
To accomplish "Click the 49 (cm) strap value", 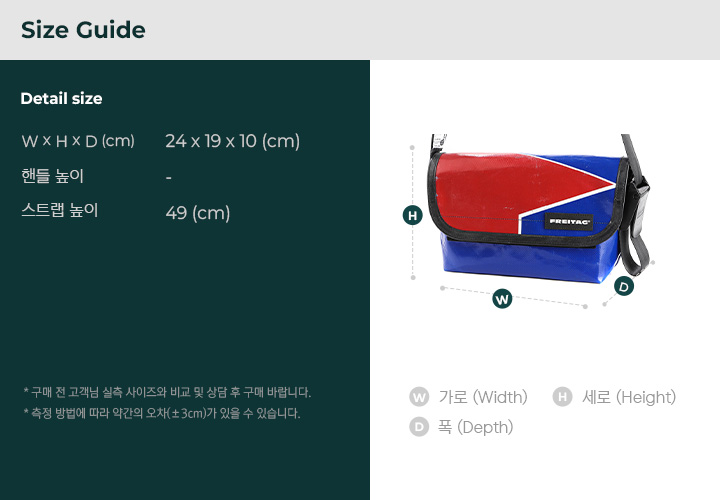I will [x=197, y=212].
